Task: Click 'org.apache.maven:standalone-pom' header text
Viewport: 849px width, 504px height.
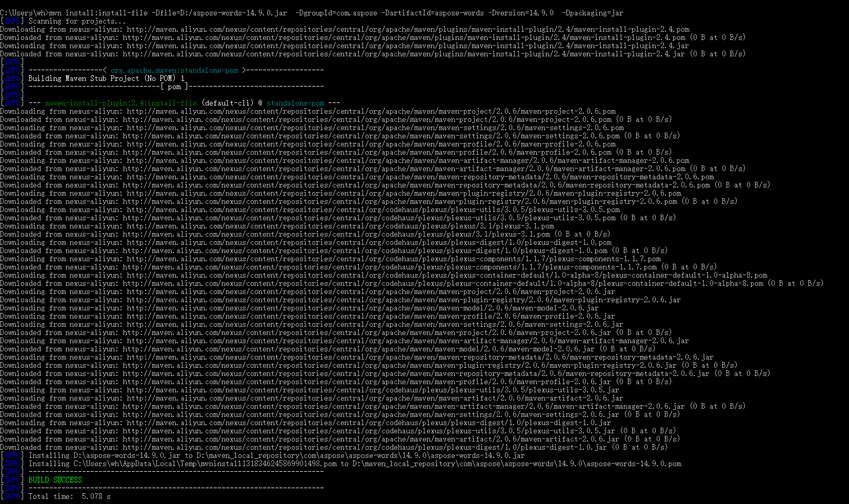Action: (174, 70)
